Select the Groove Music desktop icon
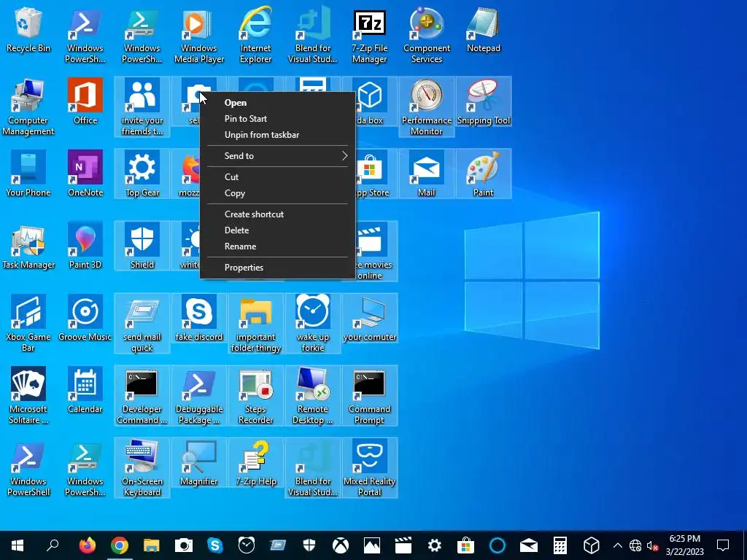 coord(85,318)
